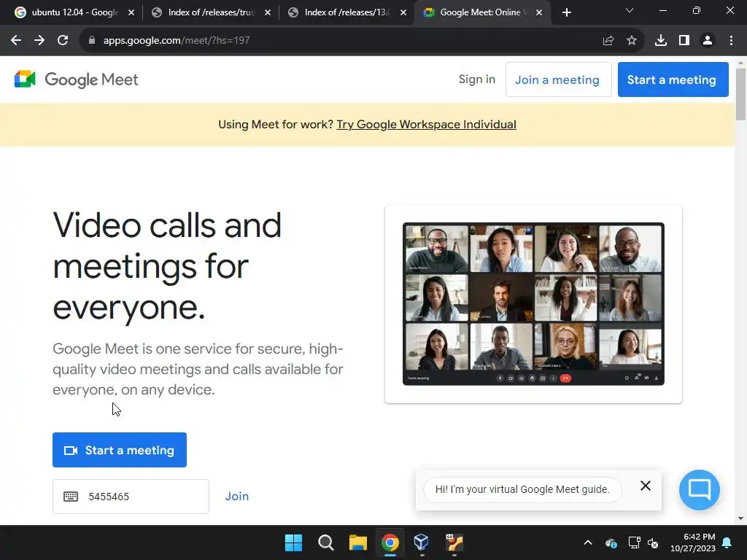Viewport: 747px width, 560px height.
Task: Bookmark this tab with the star
Action: coord(632,41)
